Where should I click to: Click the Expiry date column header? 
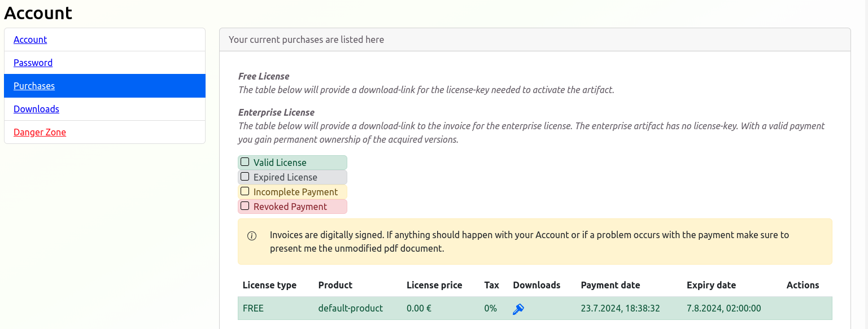point(711,285)
